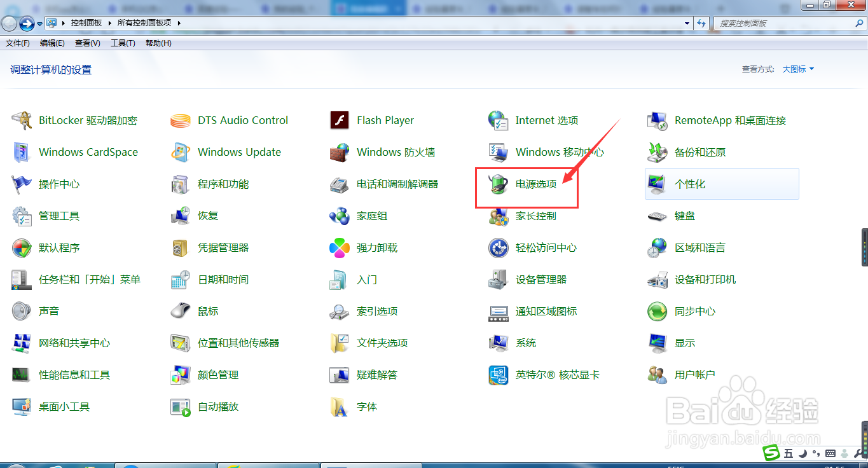Open the Flash Player icon

pyautogui.click(x=340, y=120)
